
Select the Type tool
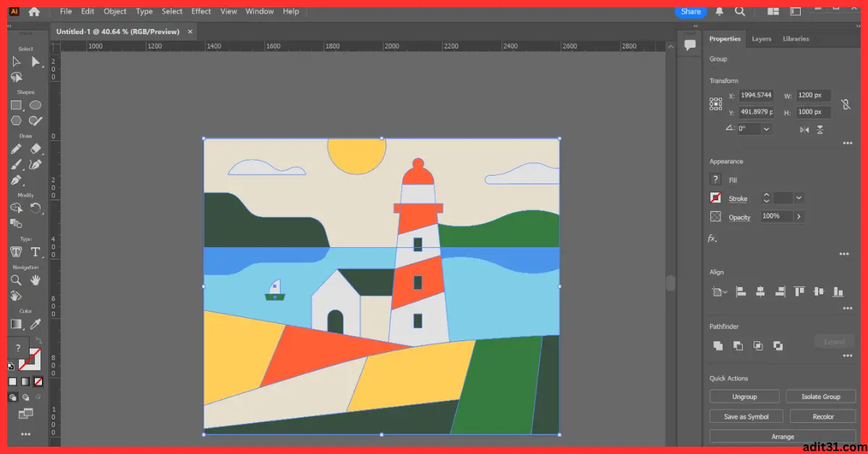35,252
